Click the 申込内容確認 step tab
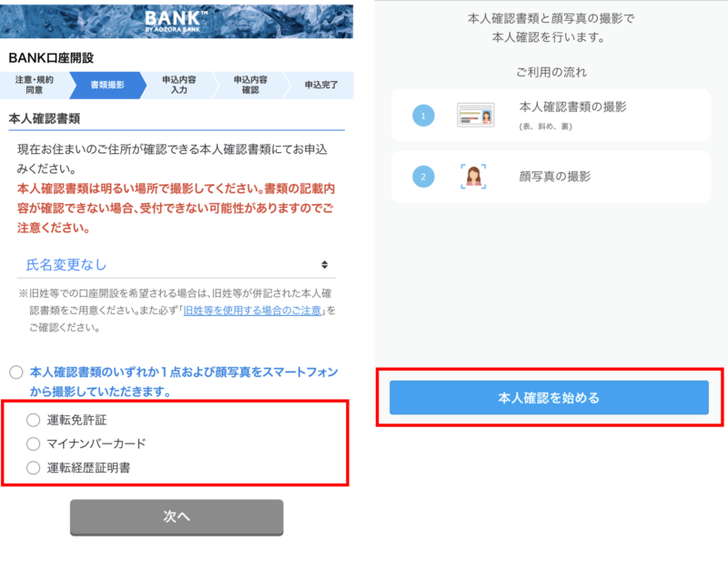This screenshot has height=561, width=728. 250,85
